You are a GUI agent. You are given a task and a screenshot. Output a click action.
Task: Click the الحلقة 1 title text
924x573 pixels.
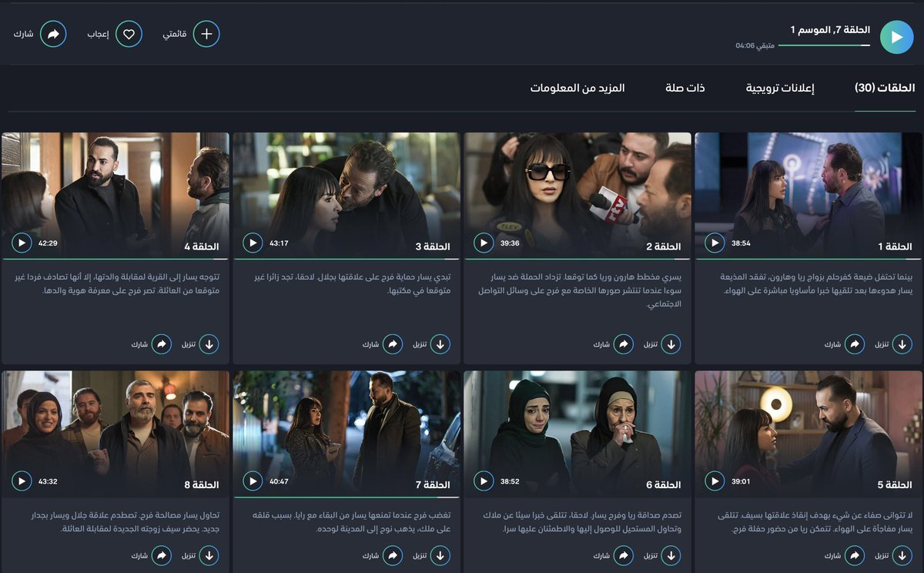point(895,246)
